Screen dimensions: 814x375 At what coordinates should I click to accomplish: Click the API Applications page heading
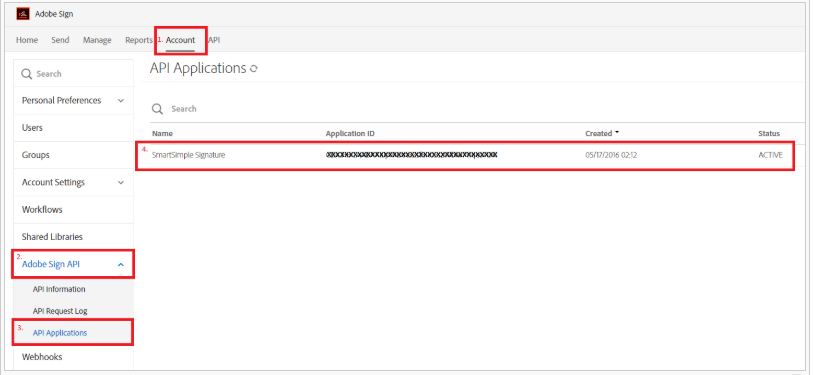[198, 68]
